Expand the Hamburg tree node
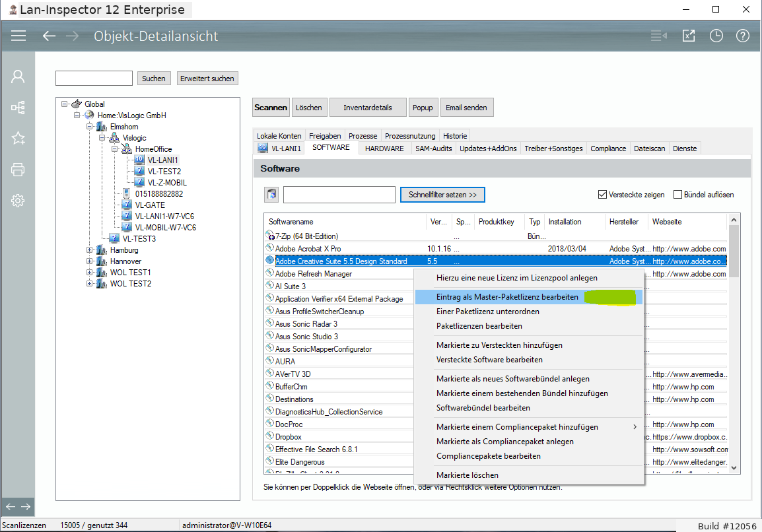762x532 pixels. [x=89, y=250]
